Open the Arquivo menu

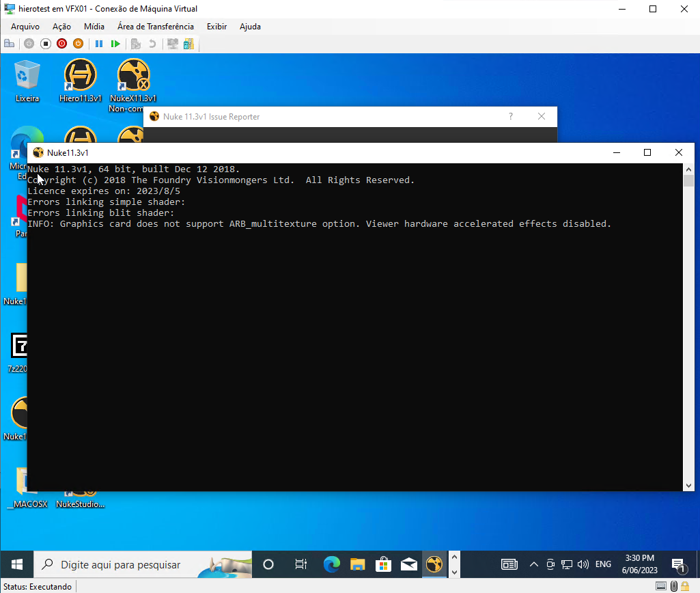click(25, 27)
